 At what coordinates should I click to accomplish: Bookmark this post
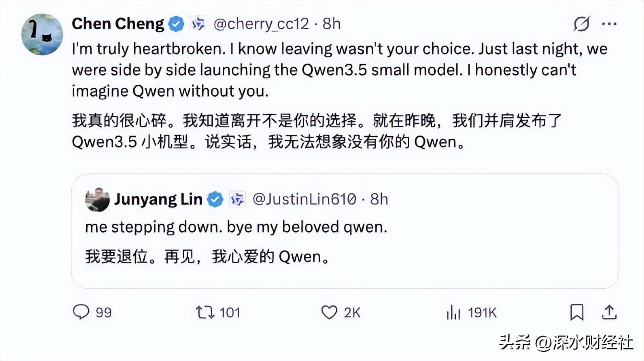[x=577, y=313]
